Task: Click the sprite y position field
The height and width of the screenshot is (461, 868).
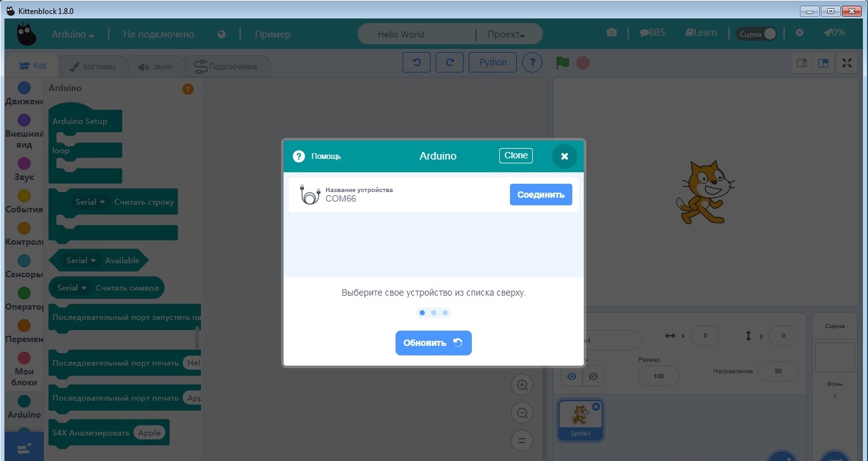Action: click(x=783, y=336)
